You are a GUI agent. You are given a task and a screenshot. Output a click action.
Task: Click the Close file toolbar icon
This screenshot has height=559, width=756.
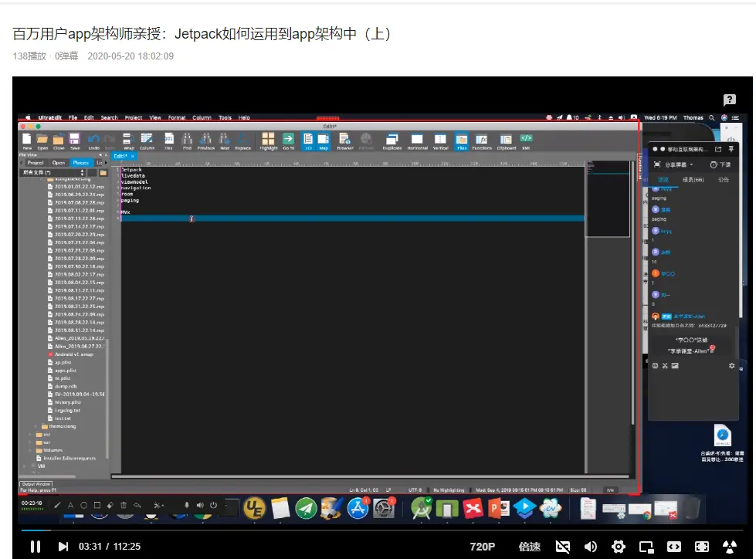(59, 141)
